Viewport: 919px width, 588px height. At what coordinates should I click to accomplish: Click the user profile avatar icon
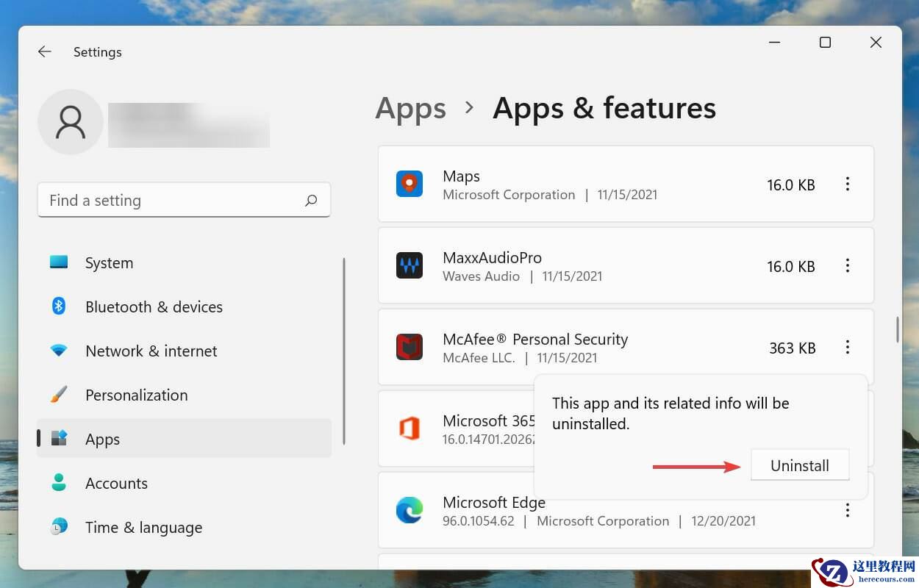click(x=71, y=122)
